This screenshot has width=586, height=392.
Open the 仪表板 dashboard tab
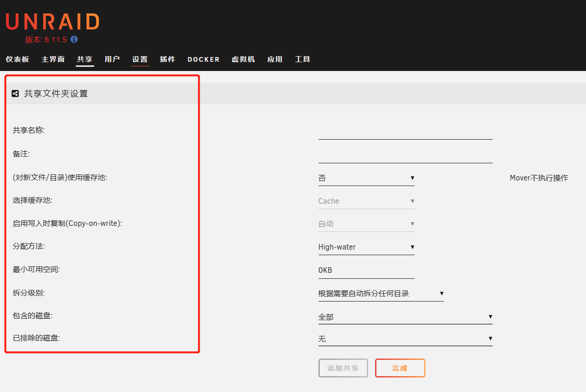point(17,59)
